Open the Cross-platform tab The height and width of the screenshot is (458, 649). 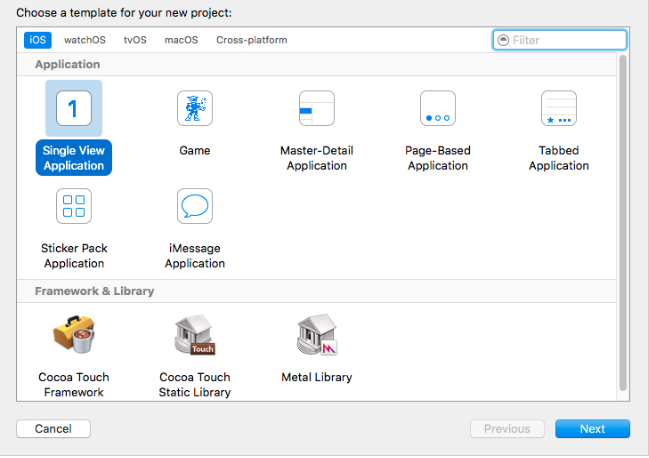click(x=252, y=40)
